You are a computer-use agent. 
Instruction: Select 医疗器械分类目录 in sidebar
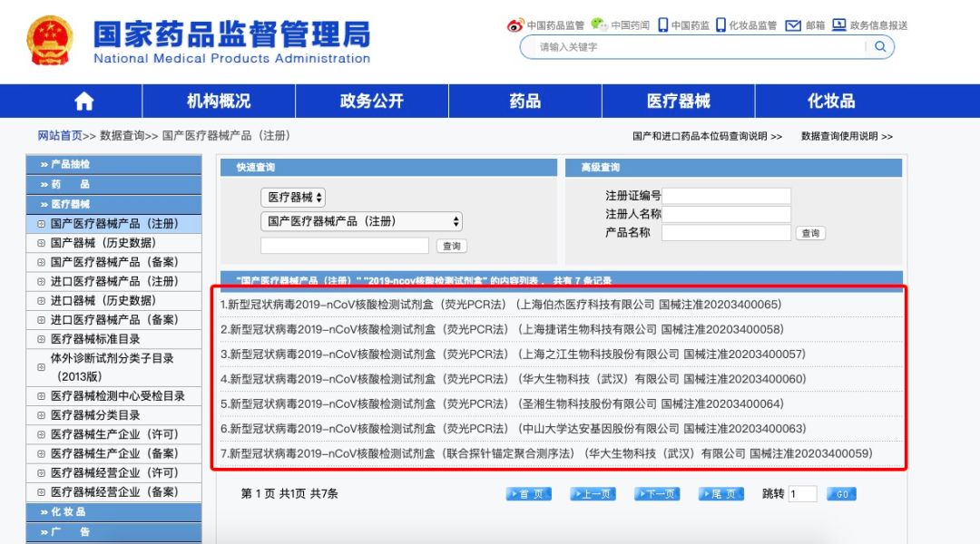(x=113, y=415)
